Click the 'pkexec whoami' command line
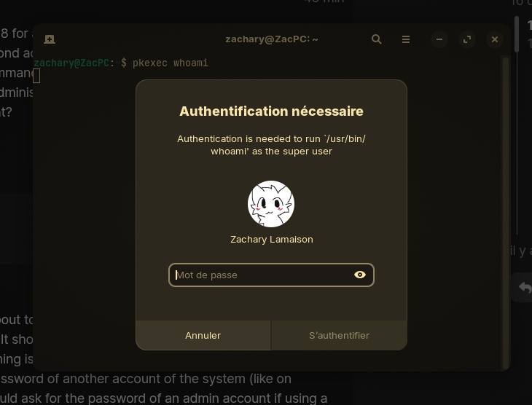 tap(170, 63)
